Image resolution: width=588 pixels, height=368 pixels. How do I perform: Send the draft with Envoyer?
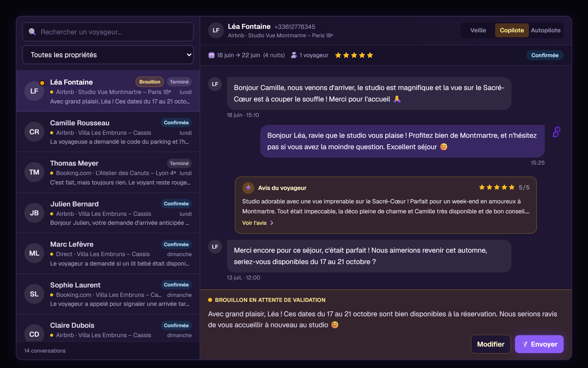539,344
